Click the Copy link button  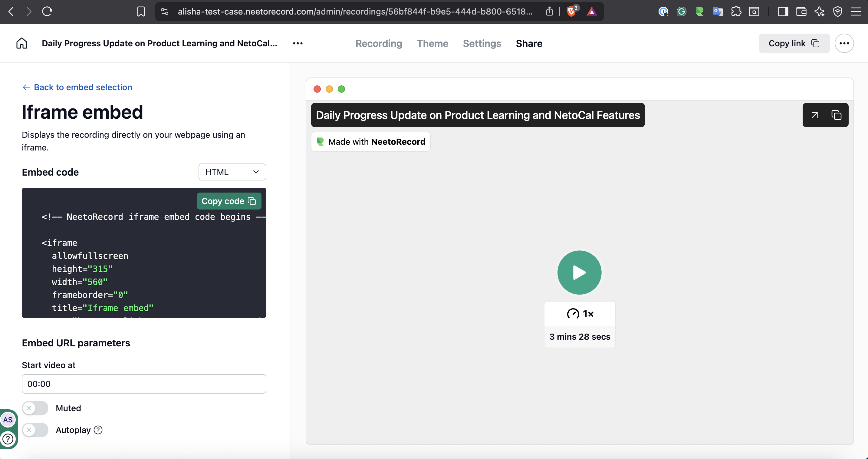[x=794, y=43]
